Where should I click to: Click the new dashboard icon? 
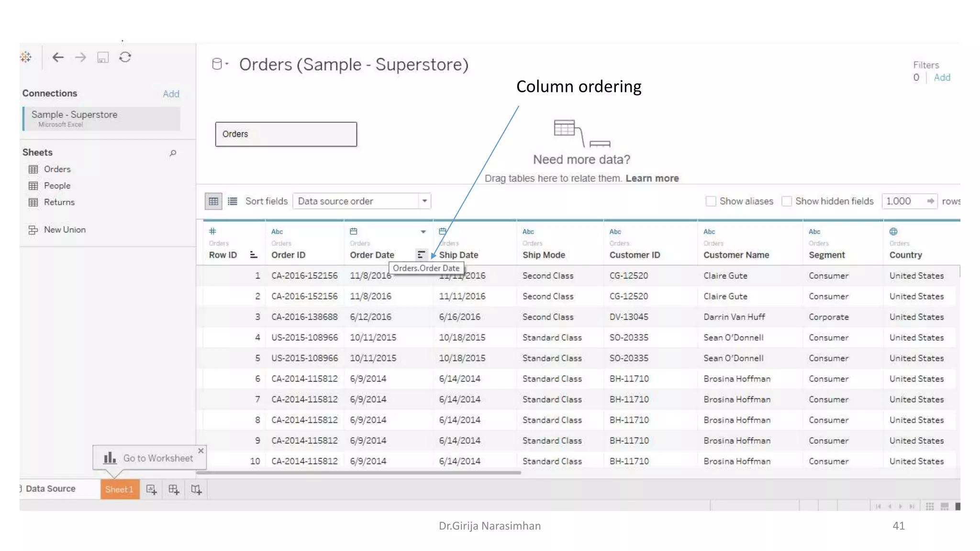[x=174, y=489]
